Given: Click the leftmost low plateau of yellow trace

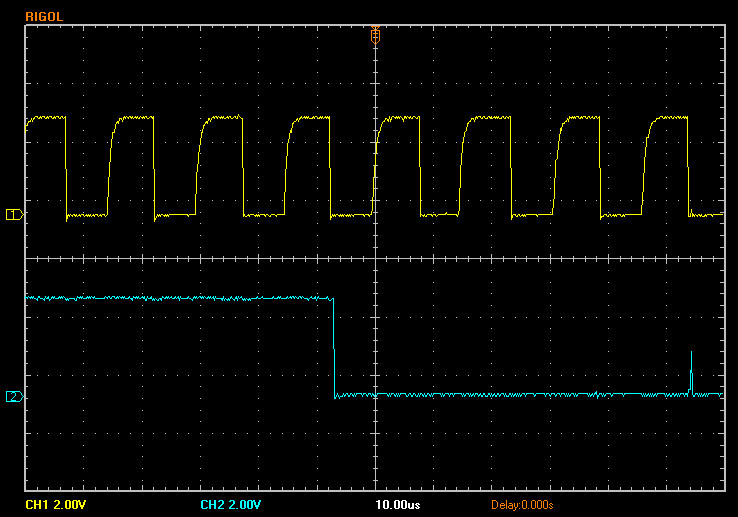Looking at the screenshot, I should 87,215.
